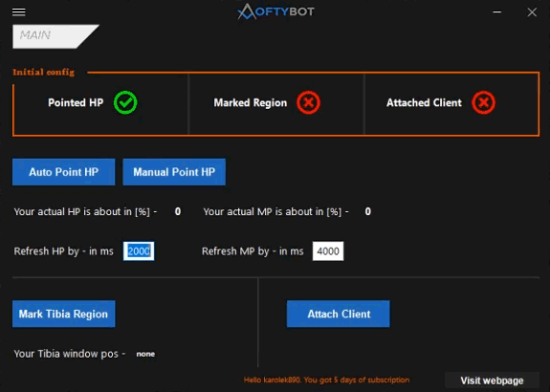Open the hamburger menu icon
This screenshot has width=550, height=392.
(18, 11)
